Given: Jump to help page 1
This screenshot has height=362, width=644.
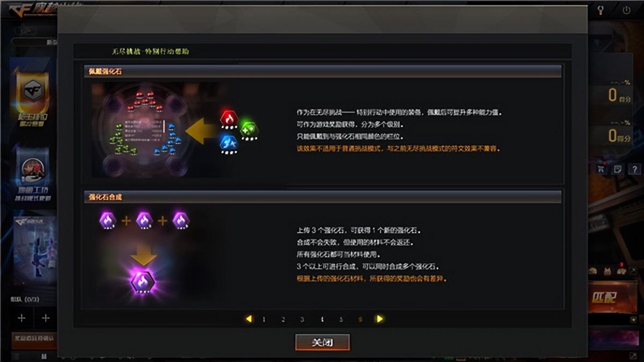Looking at the screenshot, I should pos(264,319).
